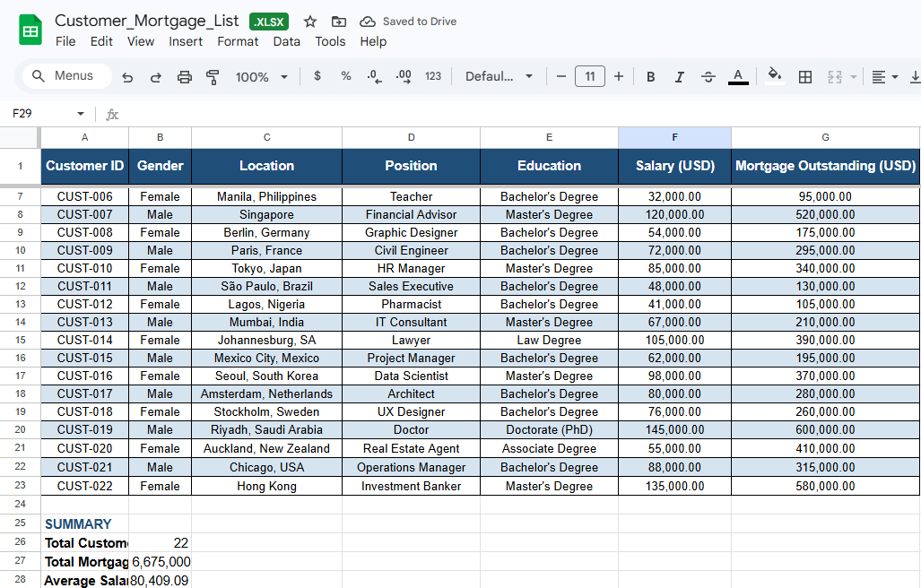Open the zoom 100% dropdown

pyautogui.click(x=262, y=77)
